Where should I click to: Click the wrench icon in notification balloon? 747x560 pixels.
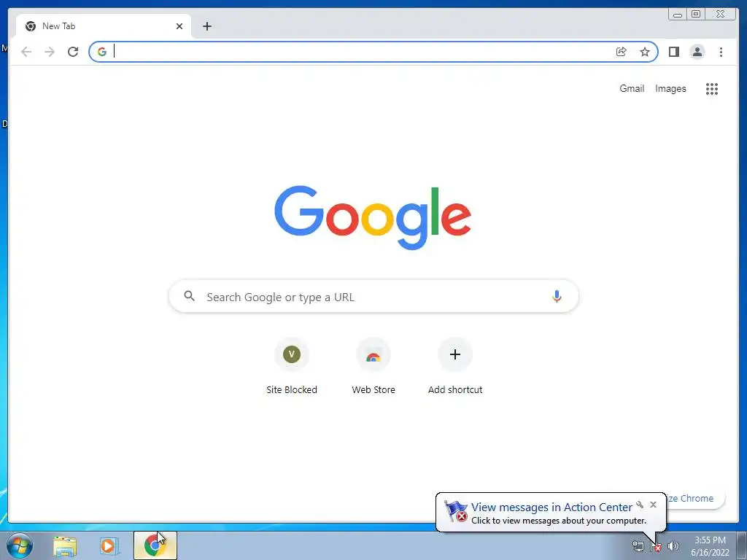point(640,505)
